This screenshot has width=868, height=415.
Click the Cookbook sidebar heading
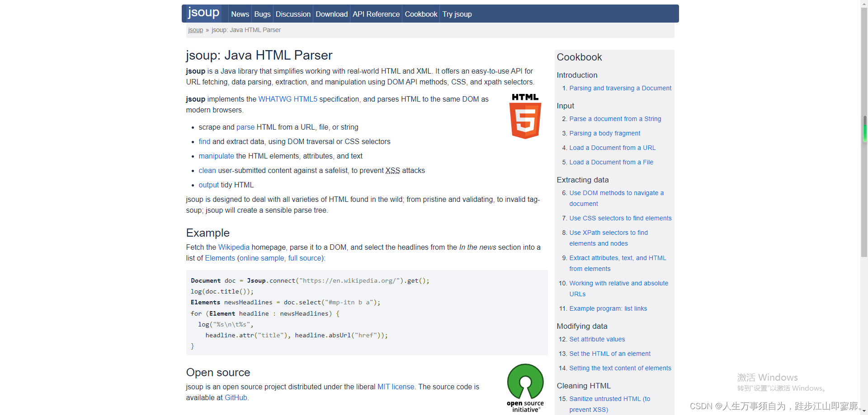579,57
